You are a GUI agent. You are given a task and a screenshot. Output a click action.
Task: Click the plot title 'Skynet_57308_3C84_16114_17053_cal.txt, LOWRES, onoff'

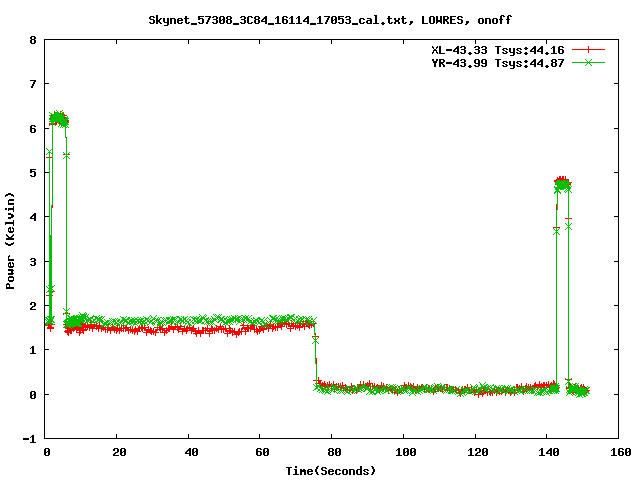tap(330, 20)
